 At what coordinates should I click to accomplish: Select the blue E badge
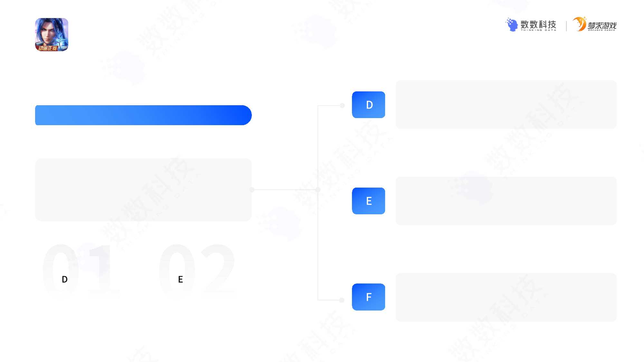tap(368, 201)
